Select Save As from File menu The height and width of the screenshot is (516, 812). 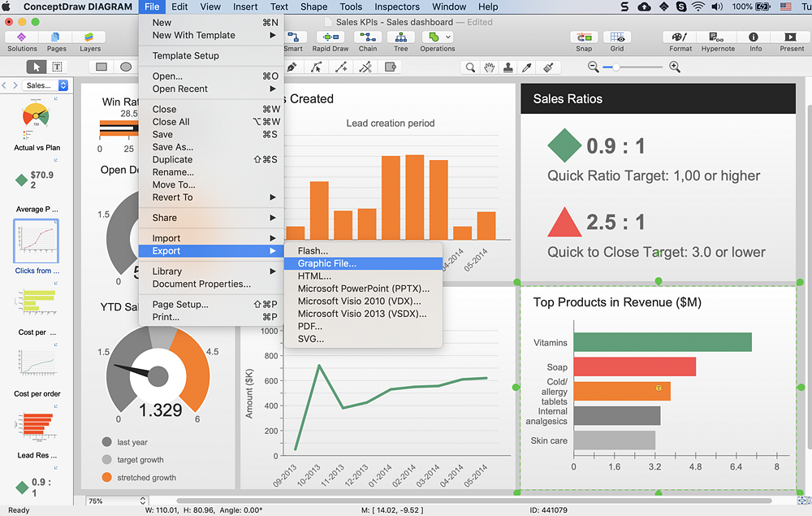(211, 147)
